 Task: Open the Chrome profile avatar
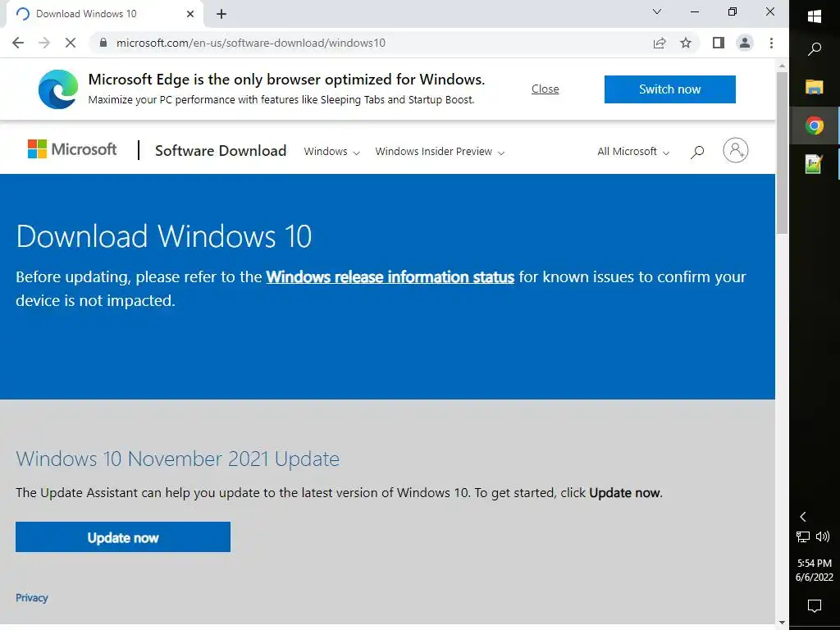pos(745,43)
